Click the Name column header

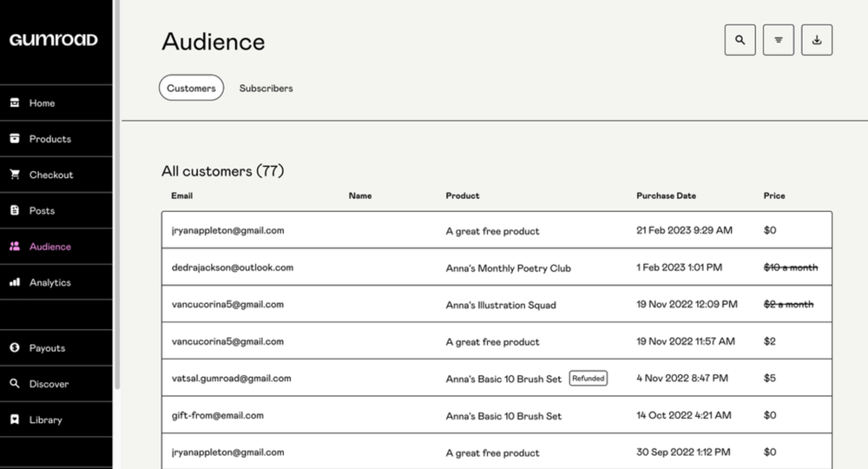360,195
